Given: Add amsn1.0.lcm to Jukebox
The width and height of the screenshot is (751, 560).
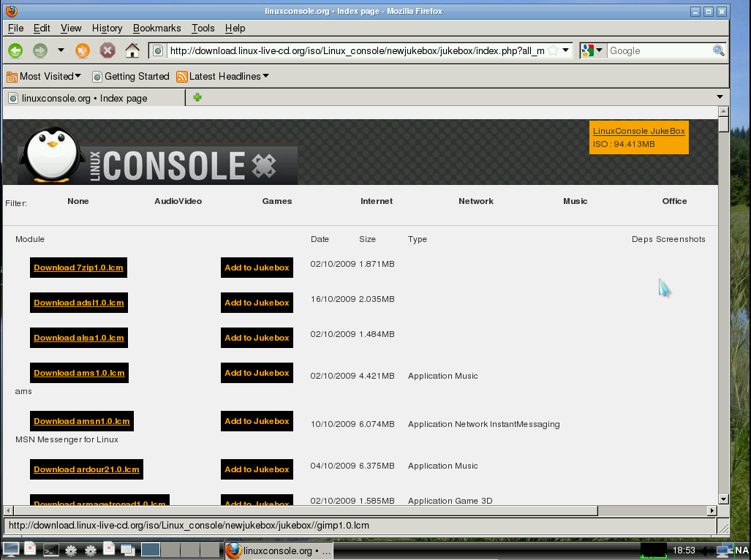Looking at the screenshot, I should 257,421.
